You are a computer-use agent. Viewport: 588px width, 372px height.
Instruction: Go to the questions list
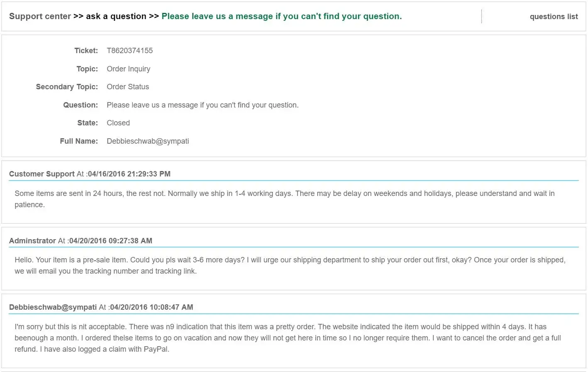(554, 17)
